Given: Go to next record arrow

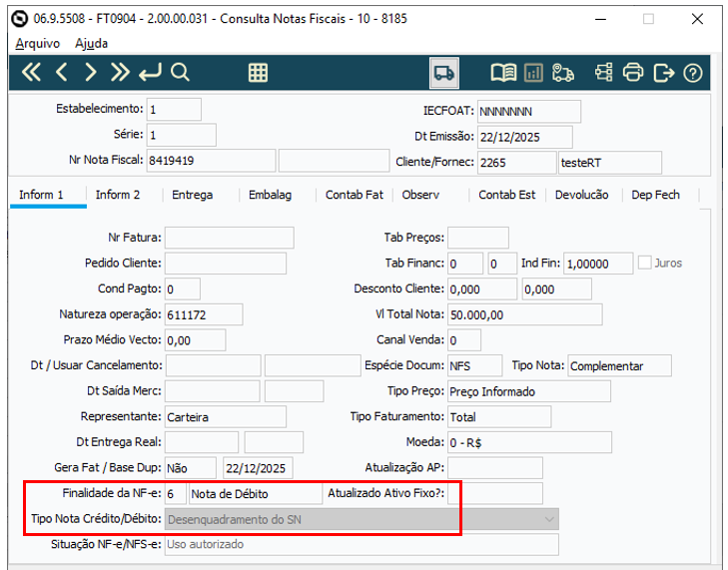Looking at the screenshot, I should (91, 73).
